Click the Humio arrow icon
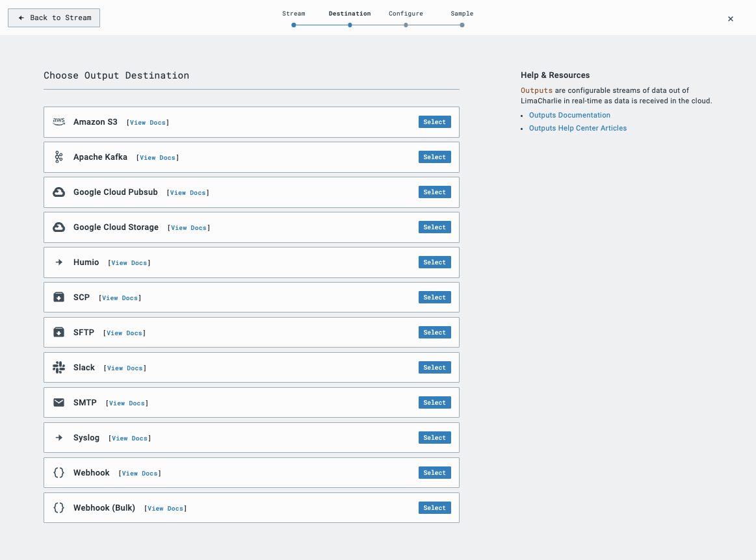756x560 pixels. [x=59, y=262]
